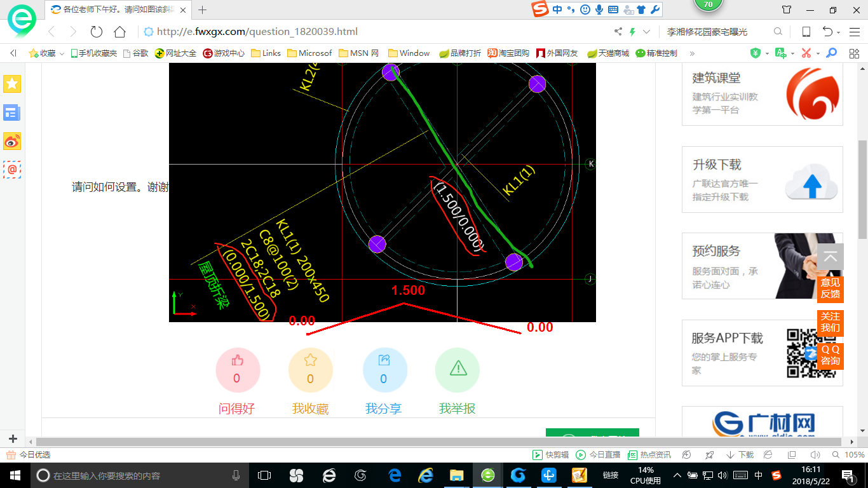The width and height of the screenshot is (868, 488).
Task: Open the Links bookmark folder
Action: (x=266, y=53)
